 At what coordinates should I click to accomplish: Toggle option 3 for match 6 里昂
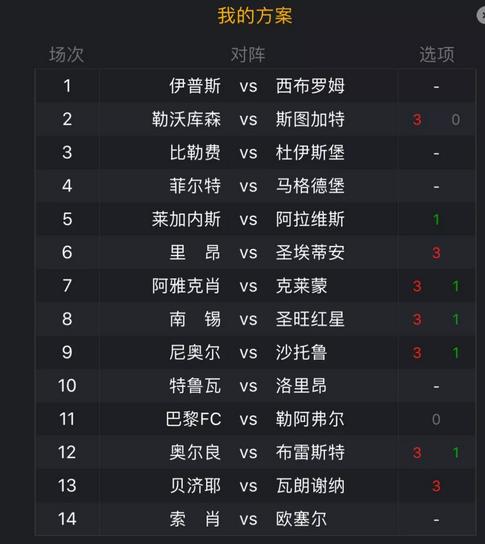tap(436, 253)
